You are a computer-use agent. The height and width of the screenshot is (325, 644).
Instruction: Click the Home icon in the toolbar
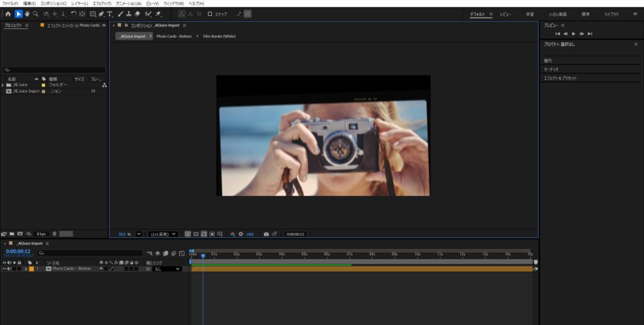8,14
